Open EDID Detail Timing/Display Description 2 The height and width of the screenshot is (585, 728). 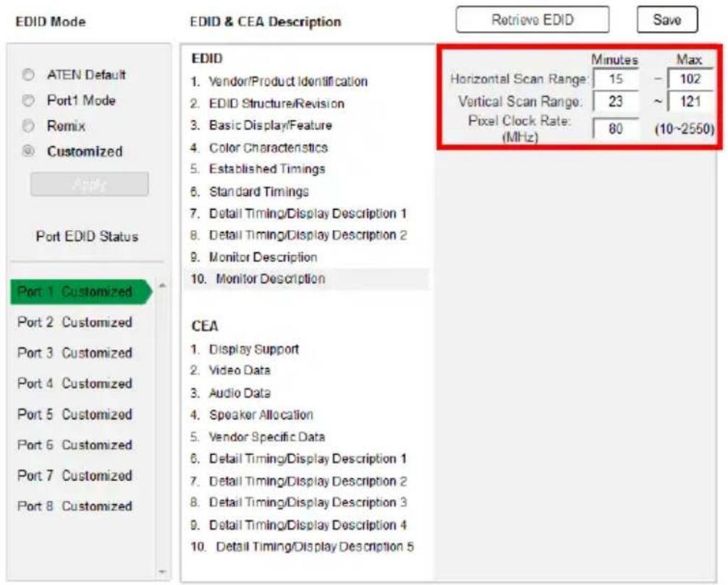coord(299,235)
